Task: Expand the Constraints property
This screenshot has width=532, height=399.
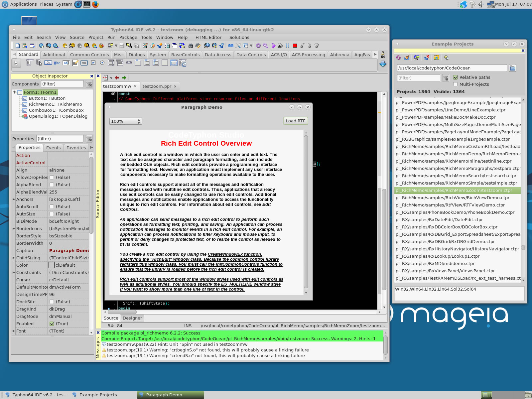Action: (x=14, y=272)
